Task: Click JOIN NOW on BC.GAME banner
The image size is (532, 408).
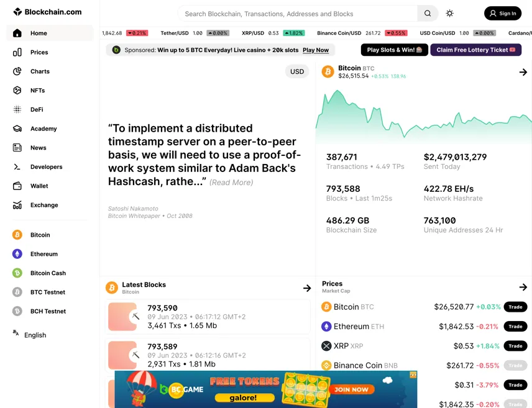Action: click(x=351, y=389)
